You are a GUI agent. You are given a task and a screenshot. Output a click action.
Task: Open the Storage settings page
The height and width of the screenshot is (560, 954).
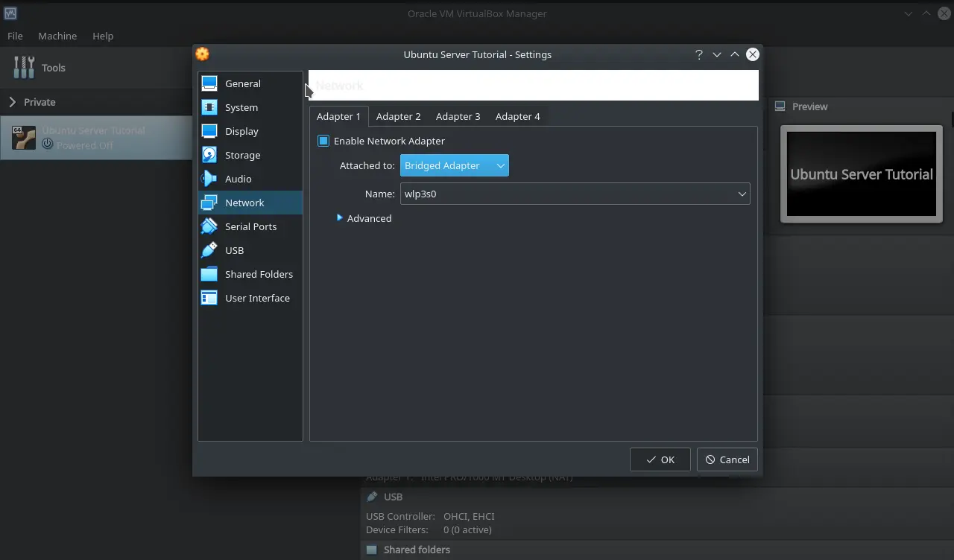241,155
